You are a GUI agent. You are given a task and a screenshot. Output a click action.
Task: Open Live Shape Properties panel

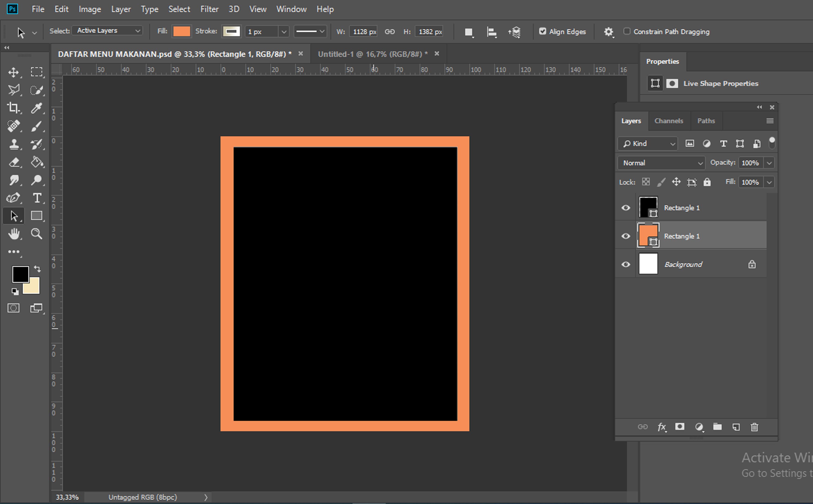point(721,84)
